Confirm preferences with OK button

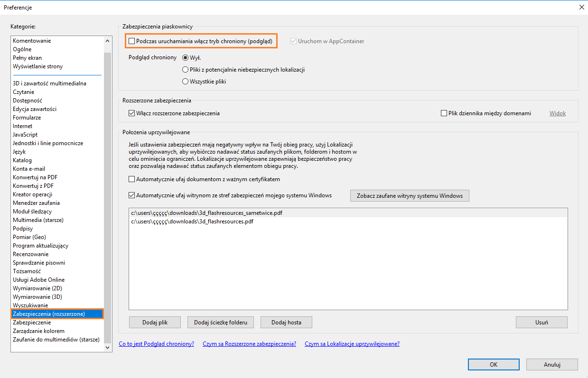pyautogui.click(x=494, y=364)
